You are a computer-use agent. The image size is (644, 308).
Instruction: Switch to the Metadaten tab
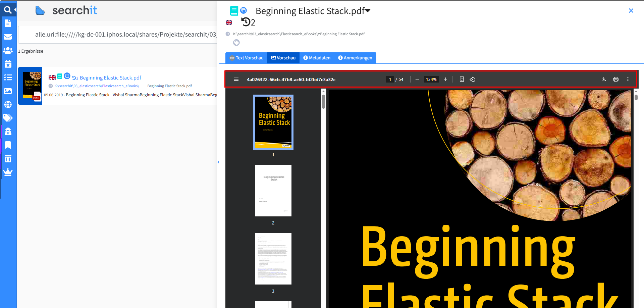(317, 58)
